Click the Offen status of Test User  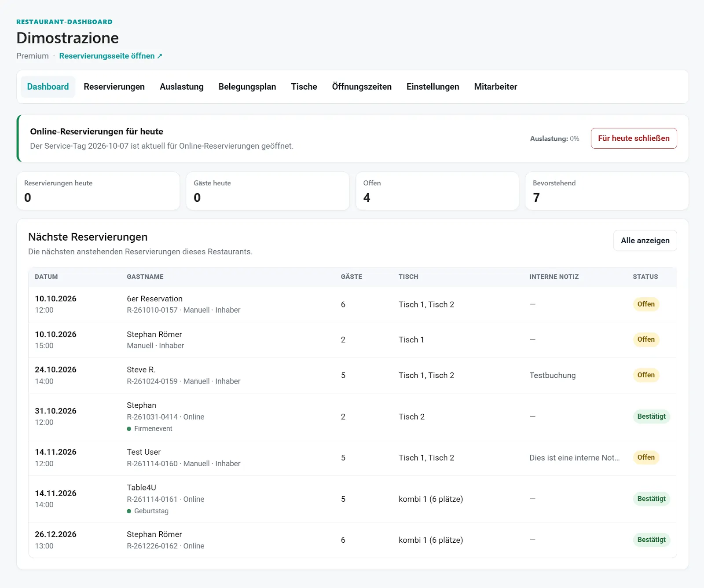[646, 457]
